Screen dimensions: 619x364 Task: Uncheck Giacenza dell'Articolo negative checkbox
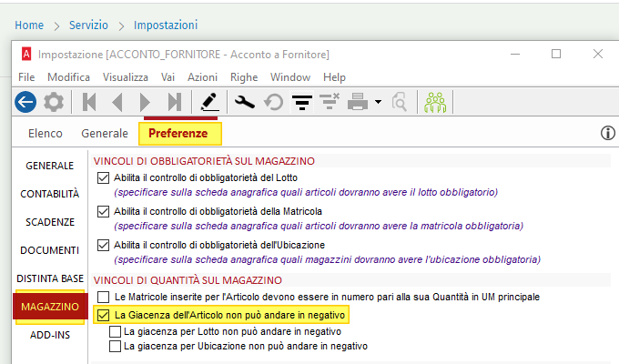[x=104, y=315]
